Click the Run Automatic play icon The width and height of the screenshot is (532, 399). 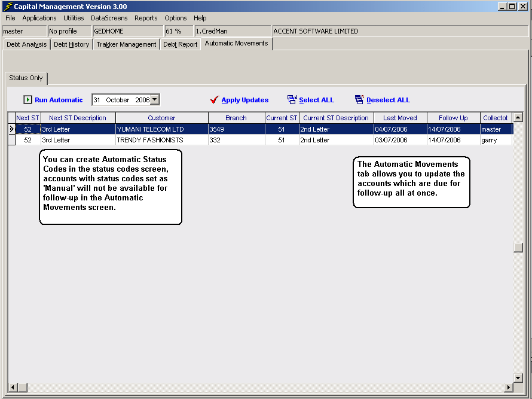pyautogui.click(x=27, y=100)
